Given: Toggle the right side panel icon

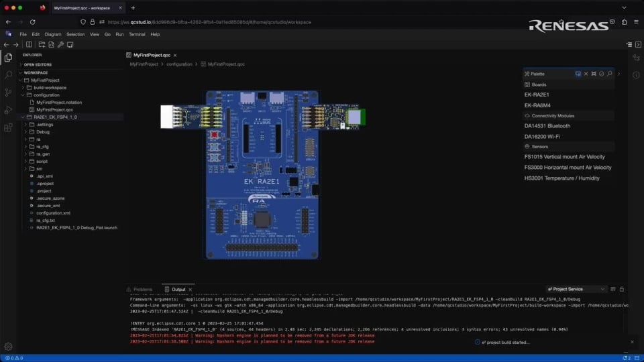Looking at the screenshot, I should point(638,45).
